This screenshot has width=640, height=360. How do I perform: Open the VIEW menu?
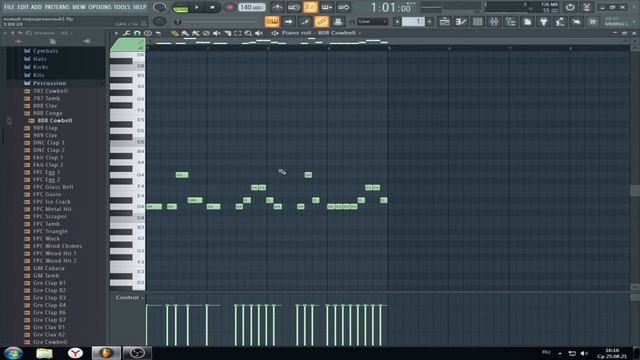coord(79,7)
